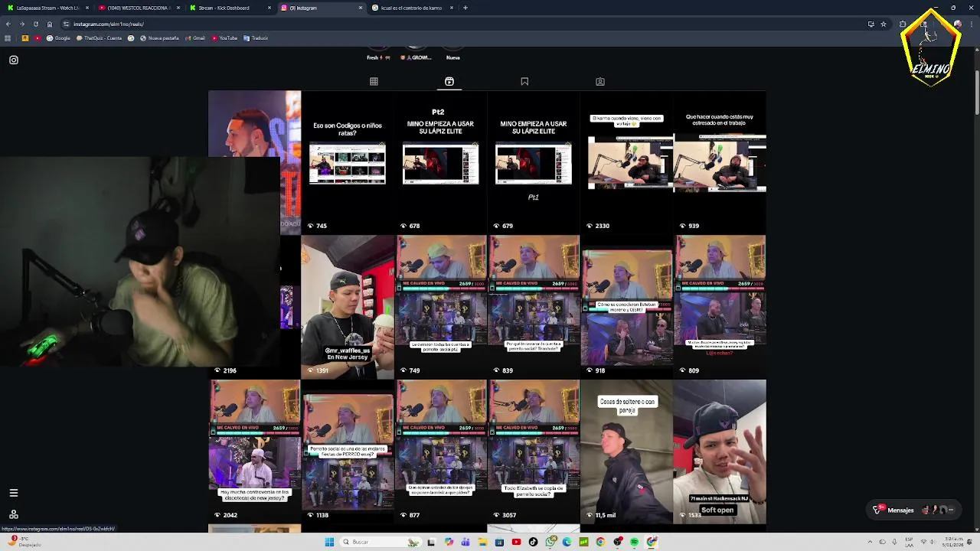Open the Pt2 'MINO EMPIEZA A USAR' reel
The image size is (980, 551).
[x=440, y=161]
